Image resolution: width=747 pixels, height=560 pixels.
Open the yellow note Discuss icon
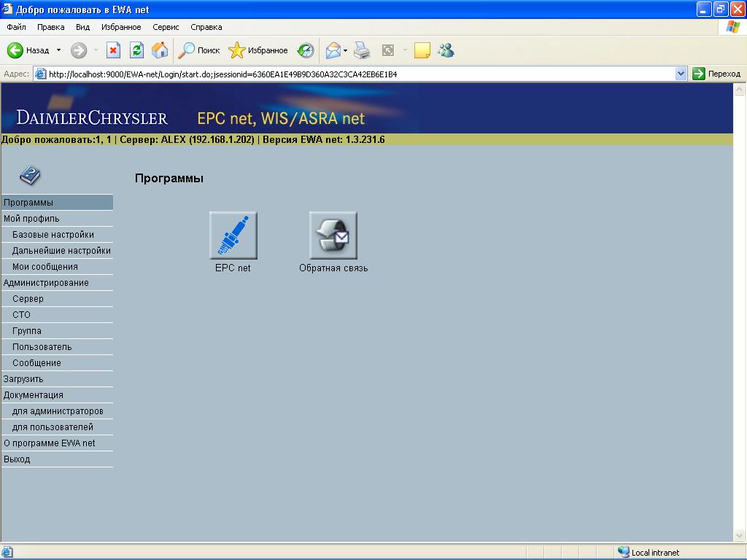pos(422,50)
